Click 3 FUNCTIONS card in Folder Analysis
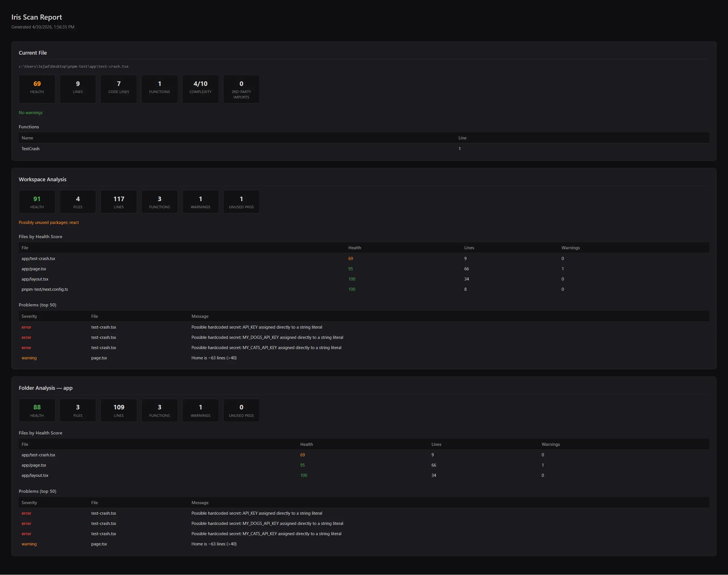Screen dimensions: 728x575 [x=160, y=410]
